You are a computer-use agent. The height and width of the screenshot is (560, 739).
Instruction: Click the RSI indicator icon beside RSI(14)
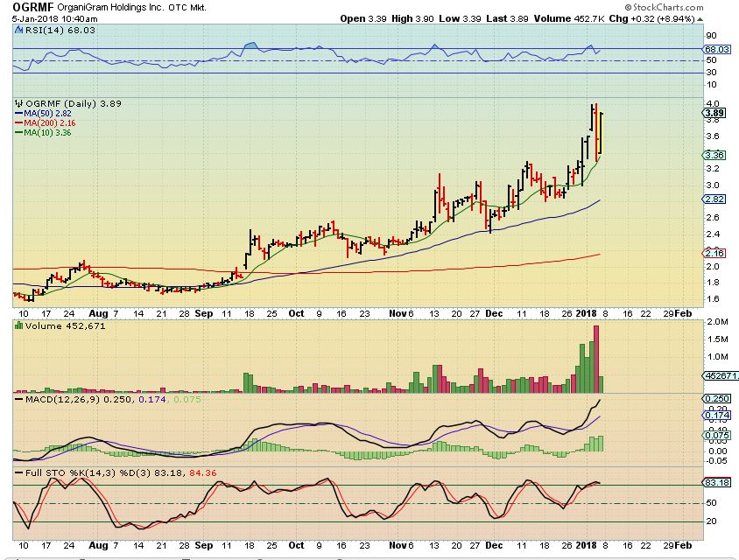[x=19, y=30]
